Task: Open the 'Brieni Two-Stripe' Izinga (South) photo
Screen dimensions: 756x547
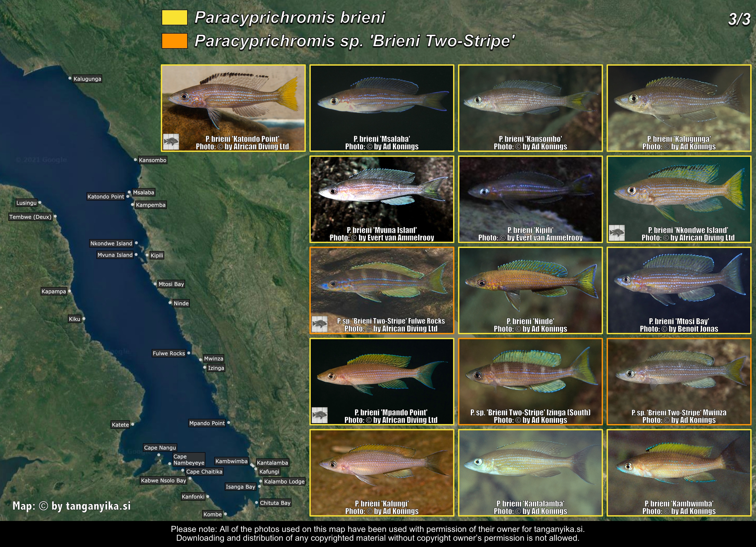Action: (530, 381)
